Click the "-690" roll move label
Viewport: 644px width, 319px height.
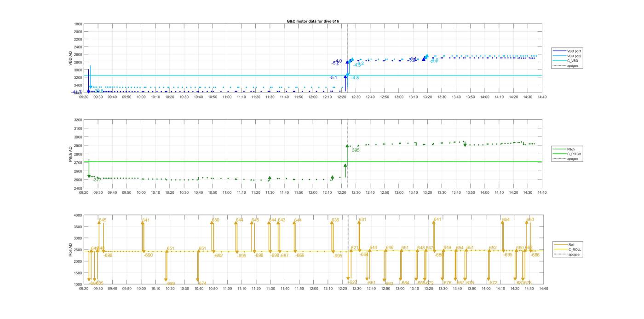click(x=148, y=255)
